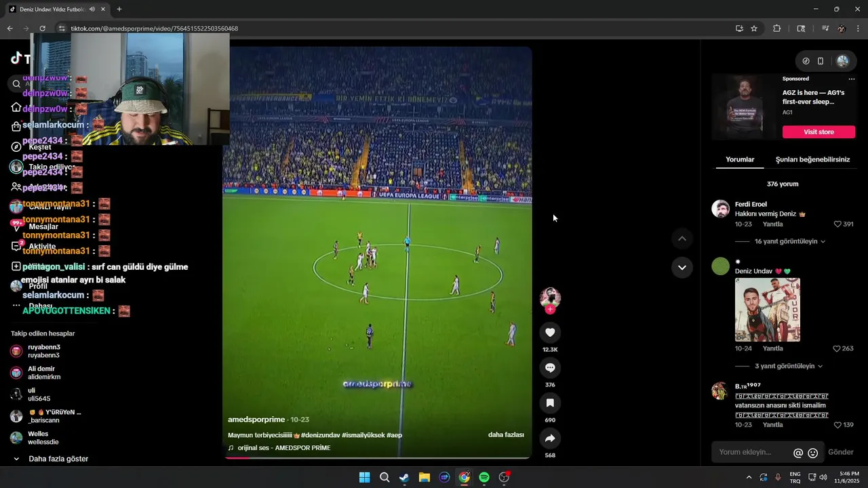
Task: Go to the previous video with the up arrow
Action: coord(682,239)
